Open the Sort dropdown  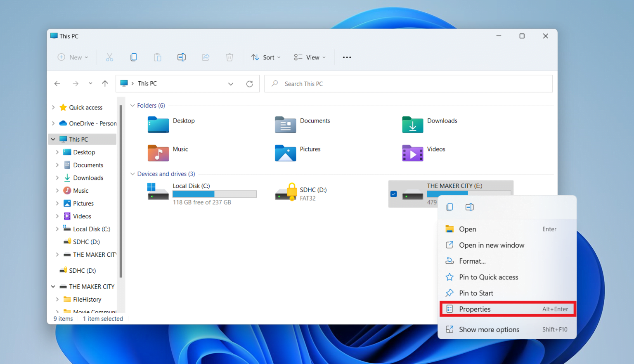pos(266,57)
